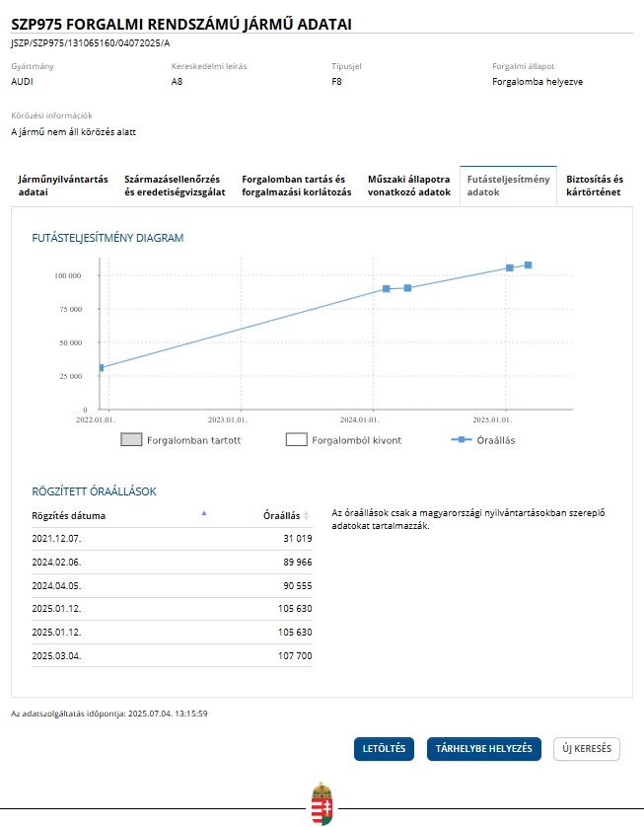Screen dimensions: 644x827
Task: Switch to Származásellenőrzés és eredetiségvizsgálat tab
Action: click(177, 186)
